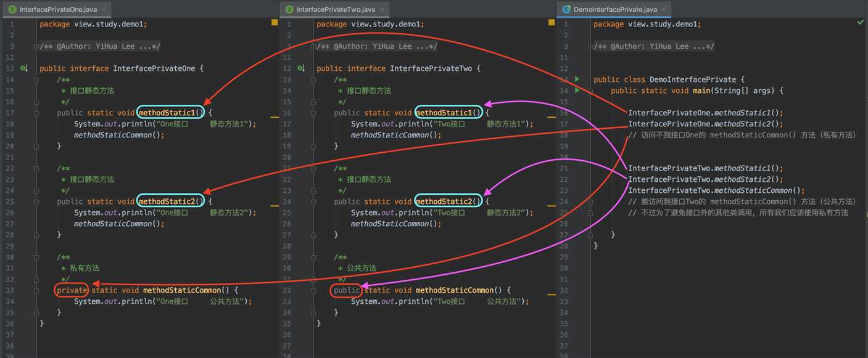Viewport: 868px width, 358px height.
Task: Click the yellow inspection indicator in InterfacePrivateTwo editor
Action: click(x=552, y=23)
